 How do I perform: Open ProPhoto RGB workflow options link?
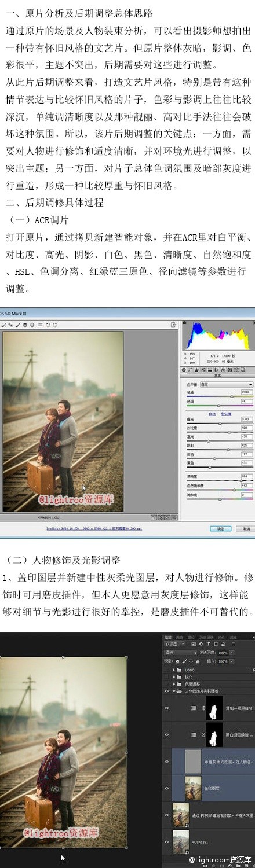point(94,528)
